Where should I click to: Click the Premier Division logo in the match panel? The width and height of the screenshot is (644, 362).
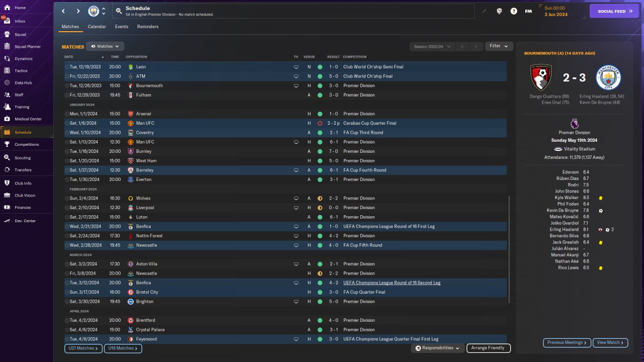(x=574, y=123)
